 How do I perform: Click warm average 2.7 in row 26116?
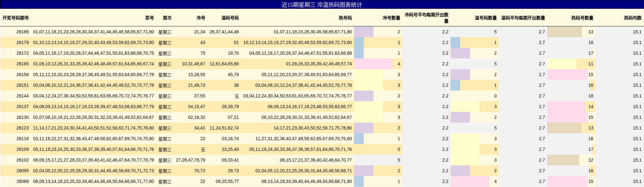[542, 139]
